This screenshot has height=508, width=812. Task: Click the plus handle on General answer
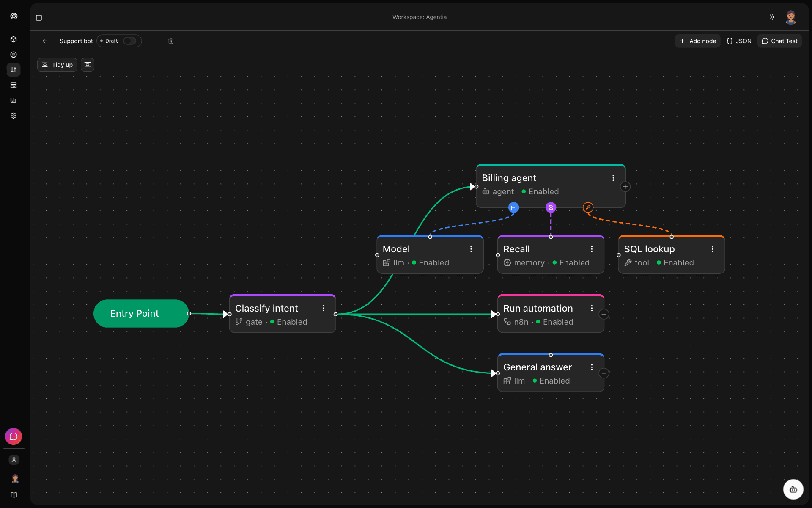click(604, 373)
